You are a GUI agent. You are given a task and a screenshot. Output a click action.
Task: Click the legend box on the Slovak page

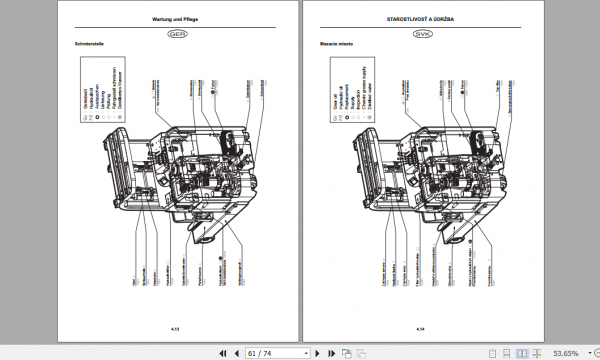352,90
